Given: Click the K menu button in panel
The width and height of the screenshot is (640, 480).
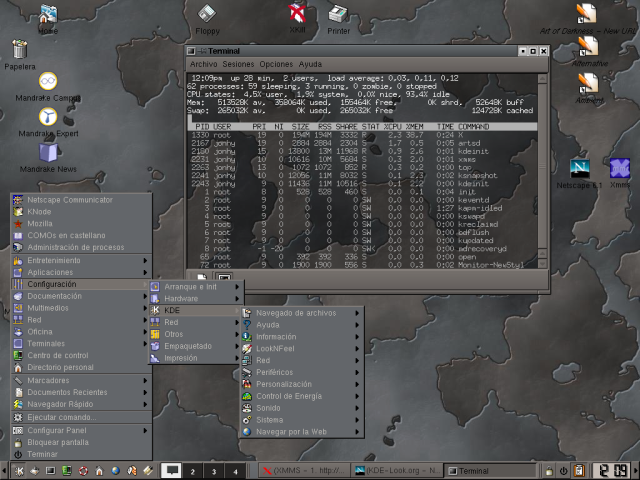Looking at the screenshot, I should coord(18,471).
